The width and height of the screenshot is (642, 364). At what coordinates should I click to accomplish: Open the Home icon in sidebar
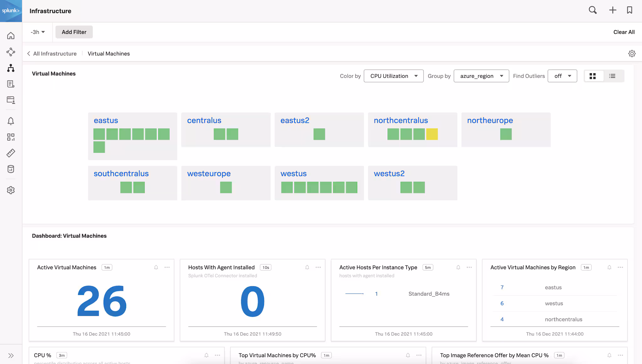point(11,36)
